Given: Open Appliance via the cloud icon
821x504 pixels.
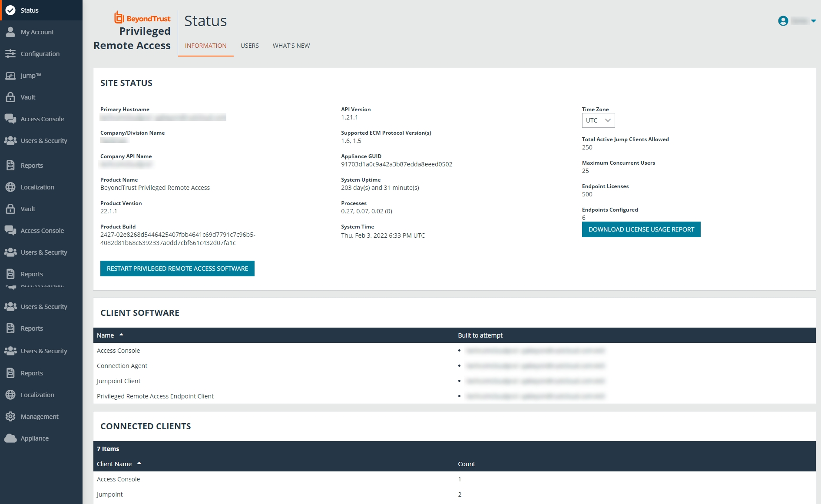Looking at the screenshot, I should 10,438.
